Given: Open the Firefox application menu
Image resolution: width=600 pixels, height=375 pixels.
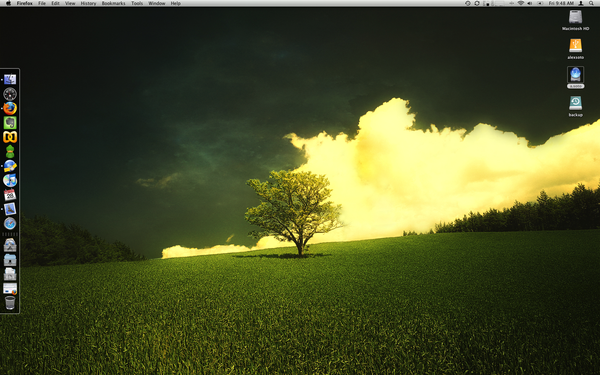Looking at the screenshot, I should click(24, 3).
